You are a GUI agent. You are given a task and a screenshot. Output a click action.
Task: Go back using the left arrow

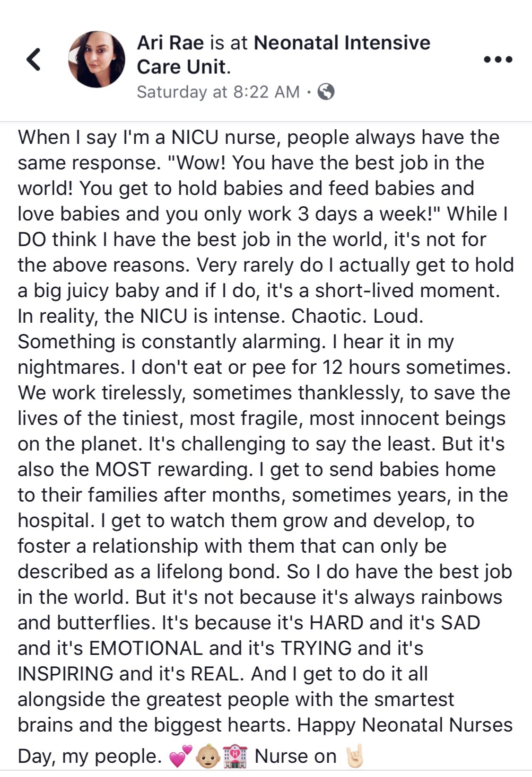pos(33,60)
